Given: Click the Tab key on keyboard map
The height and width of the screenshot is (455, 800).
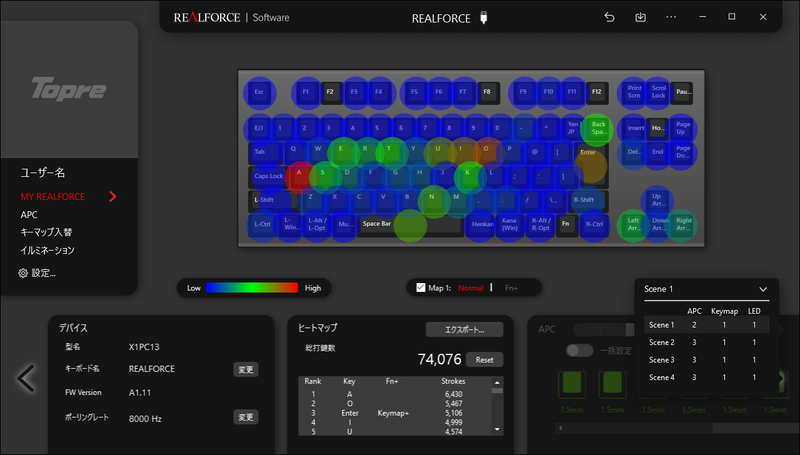Looking at the screenshot, I should tap(265, 153).
